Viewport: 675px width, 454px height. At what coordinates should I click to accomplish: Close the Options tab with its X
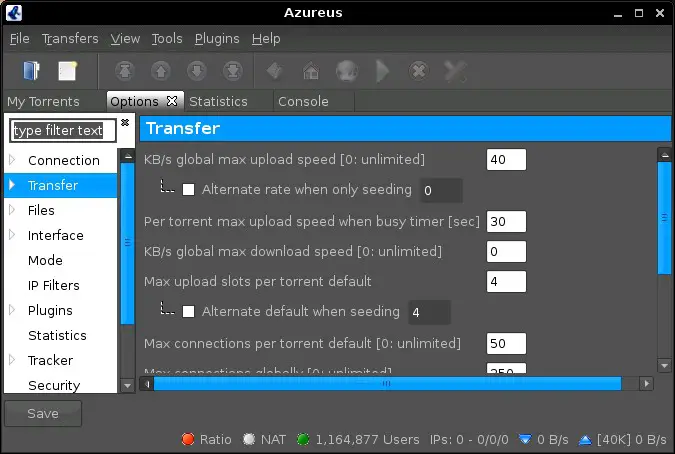click(172, 101)
